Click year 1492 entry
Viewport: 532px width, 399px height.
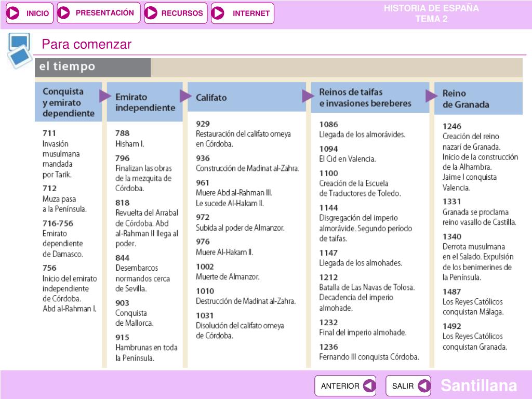(x=475, y=336)
